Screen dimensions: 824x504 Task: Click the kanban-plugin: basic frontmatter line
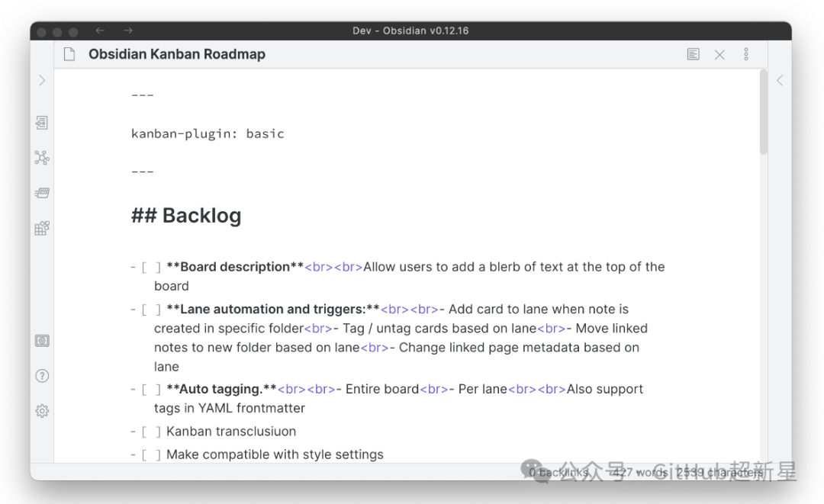pyautogui.click(x=208, y=134)
